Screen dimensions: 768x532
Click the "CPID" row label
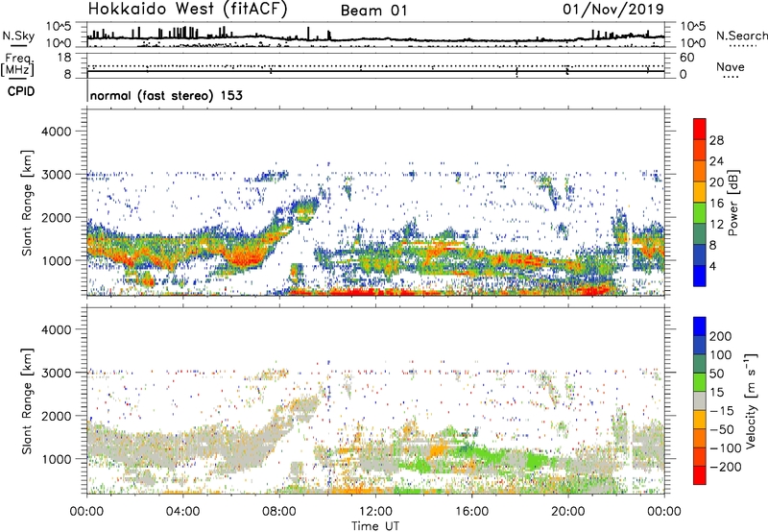point(21,91)
